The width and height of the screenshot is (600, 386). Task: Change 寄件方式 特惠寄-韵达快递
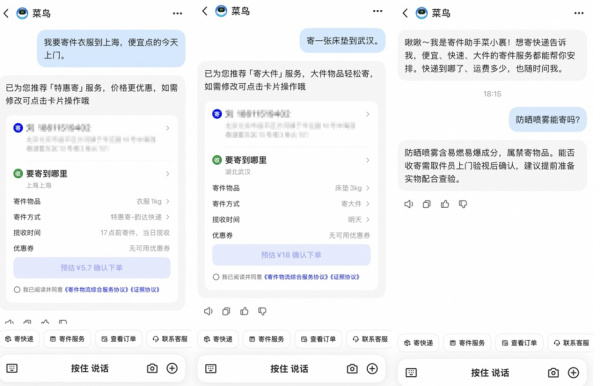[92, 217]
